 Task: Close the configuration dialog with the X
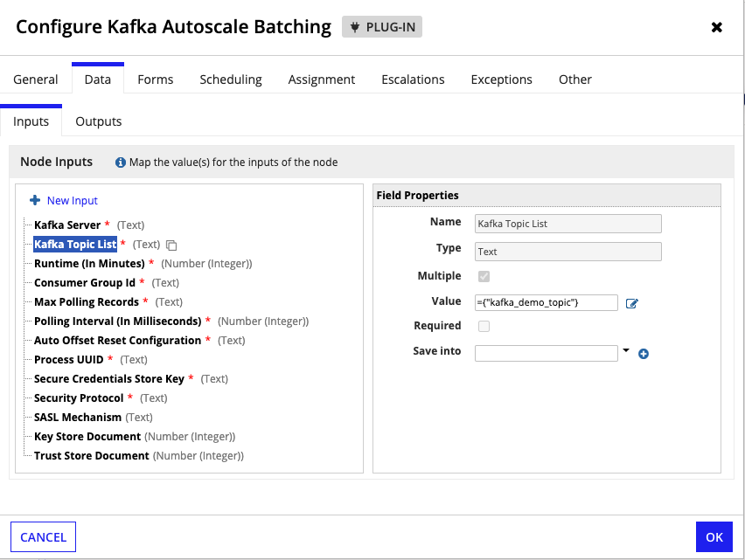click(716, 27)
